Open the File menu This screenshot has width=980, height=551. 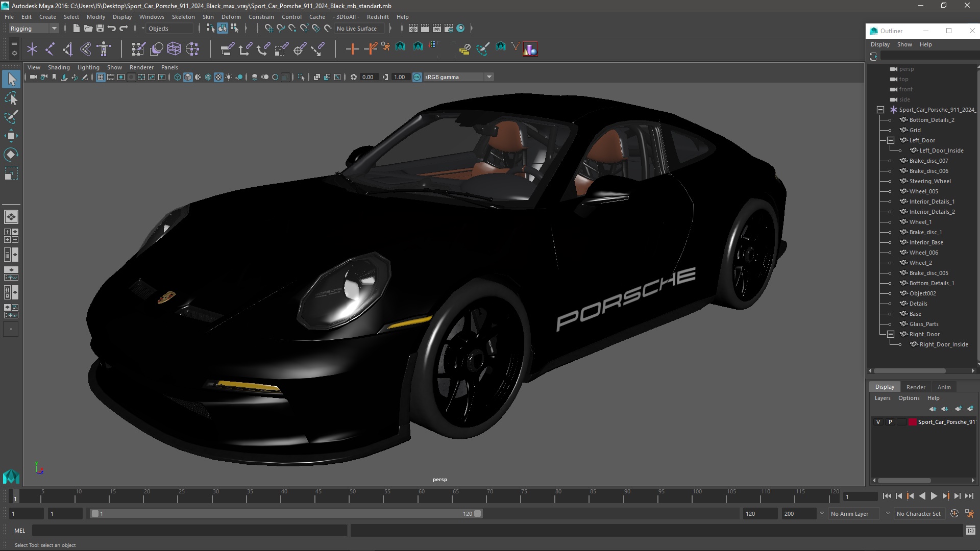point(9,17)
